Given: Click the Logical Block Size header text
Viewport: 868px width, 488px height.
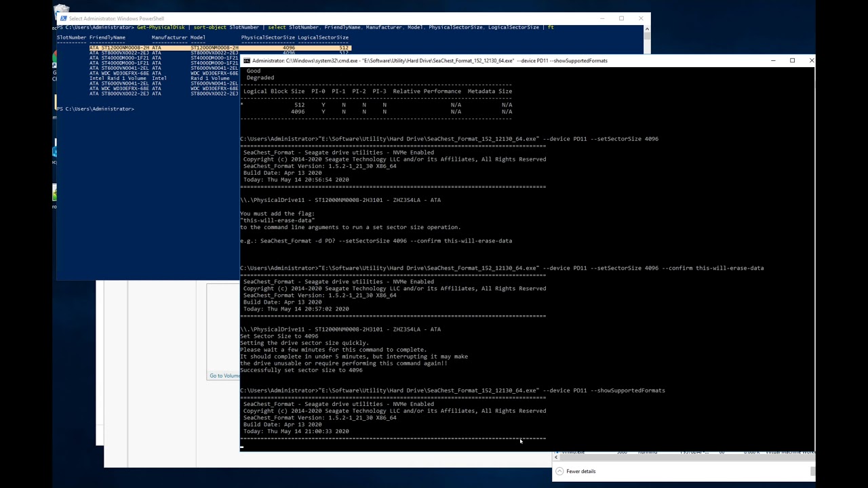Looking at the screenshot, I should pyautogui.click(x=274, y=91).
